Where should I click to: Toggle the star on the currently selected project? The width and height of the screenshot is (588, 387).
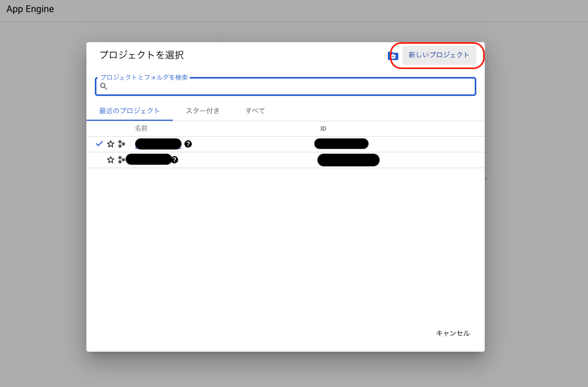(x=111, y=143)
